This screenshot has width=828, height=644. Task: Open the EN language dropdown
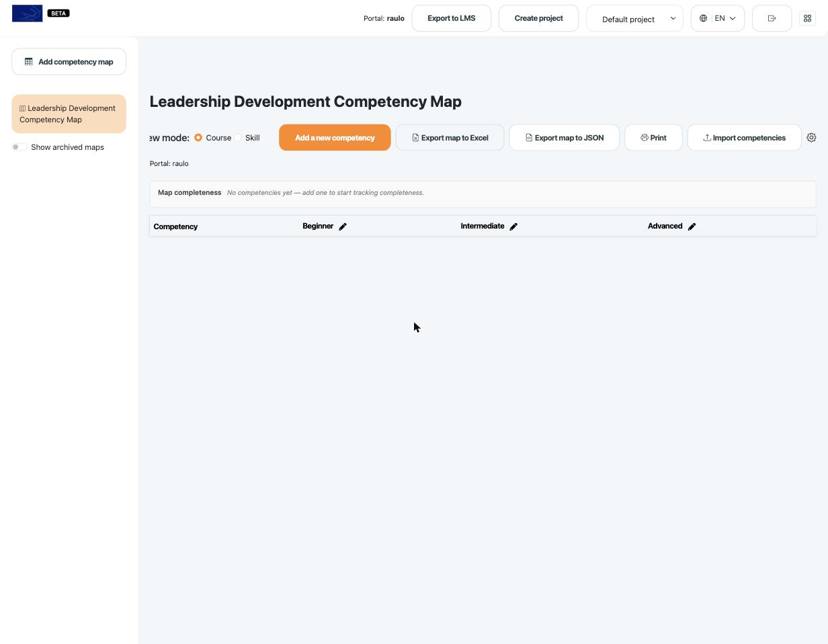click(x=718, y=18)
